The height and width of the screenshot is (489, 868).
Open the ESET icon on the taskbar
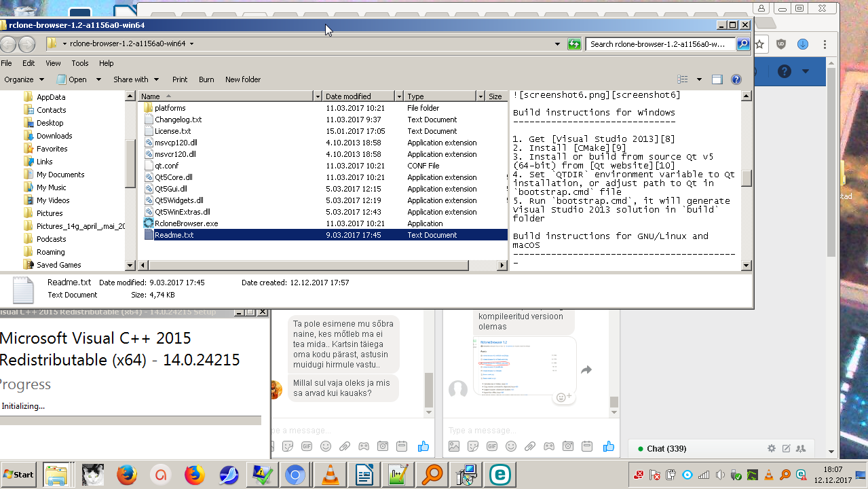(x=500, y=475)
